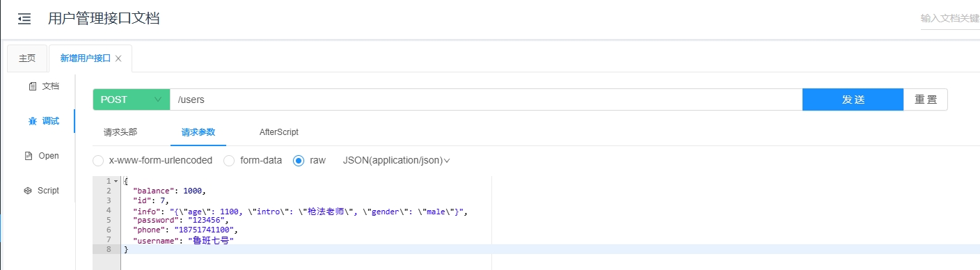Open the Open file icon in sidebar

pyautogui.click(x=29, y=156)
